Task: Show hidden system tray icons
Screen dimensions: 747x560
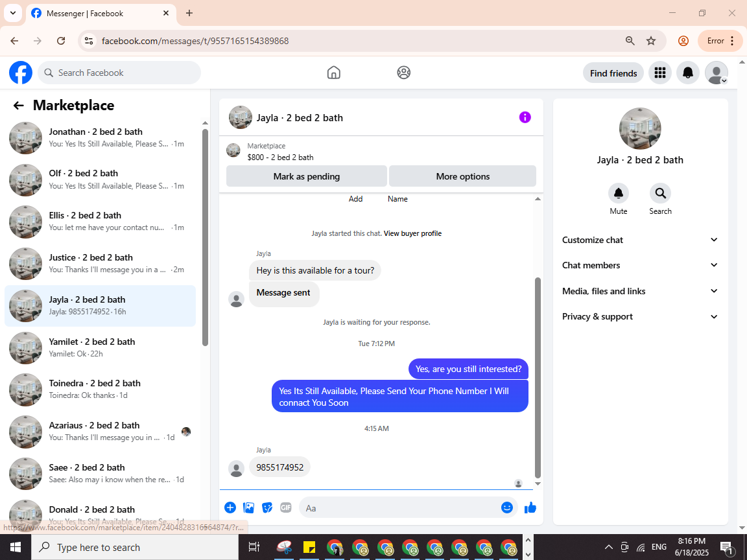Action: 609,547
